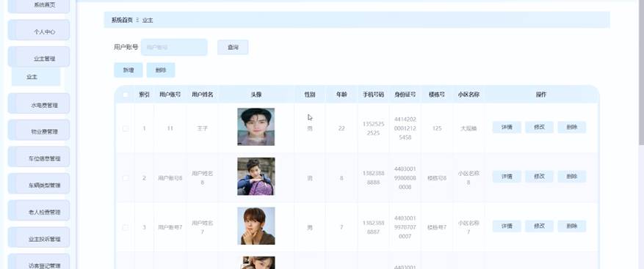This screenshot has width=644, height=269.
Task: Click the 手机号码 column header
Action: coord(373,95)
